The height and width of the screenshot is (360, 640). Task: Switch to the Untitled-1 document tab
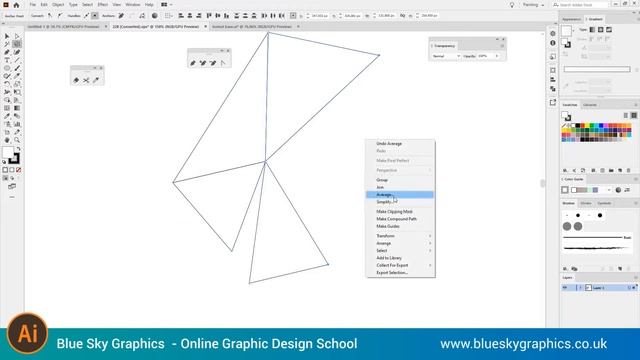64,27
